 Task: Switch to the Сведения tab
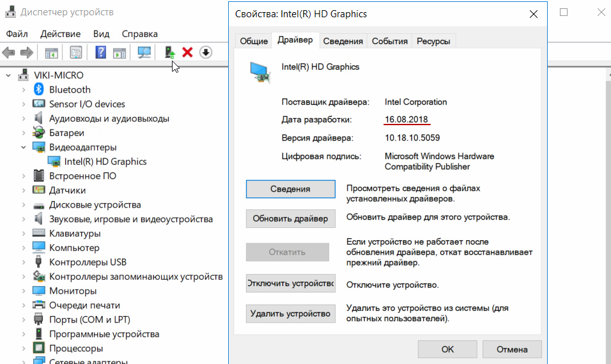(343, 41)
